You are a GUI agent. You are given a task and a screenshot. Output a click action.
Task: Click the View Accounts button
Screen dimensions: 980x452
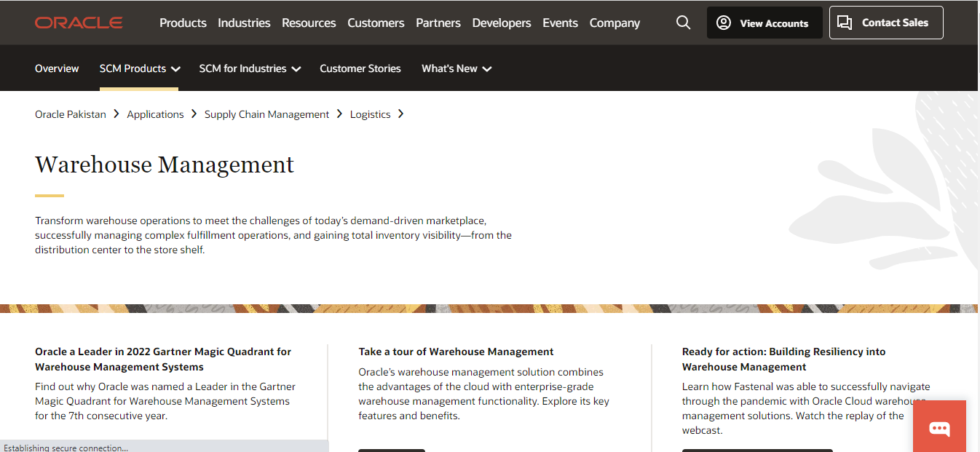(x=764, y=23)
